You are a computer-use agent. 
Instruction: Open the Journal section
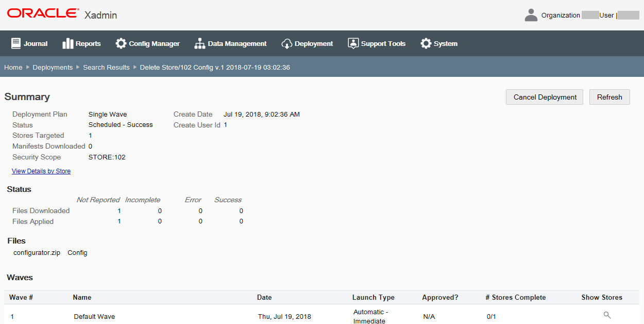pyautogui.click(x=29, y=43)
